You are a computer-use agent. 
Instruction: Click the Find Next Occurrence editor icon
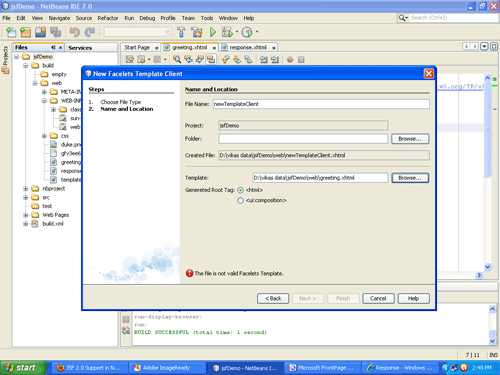tap(199, 59)
